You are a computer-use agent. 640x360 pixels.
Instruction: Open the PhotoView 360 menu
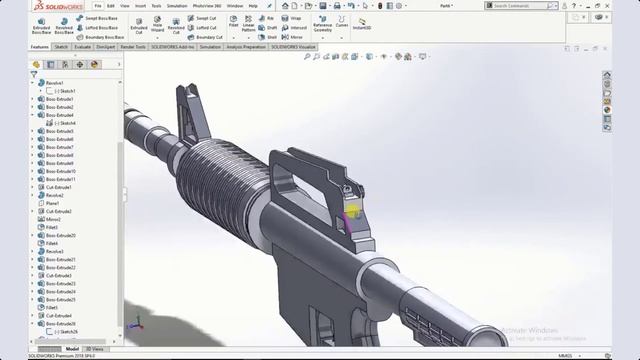coord(207,6)
